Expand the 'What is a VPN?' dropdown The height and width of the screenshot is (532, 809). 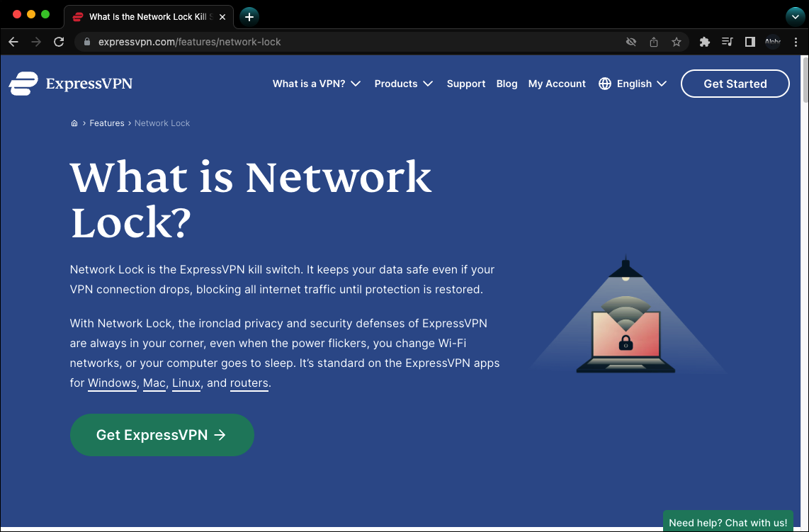point(316,84)
